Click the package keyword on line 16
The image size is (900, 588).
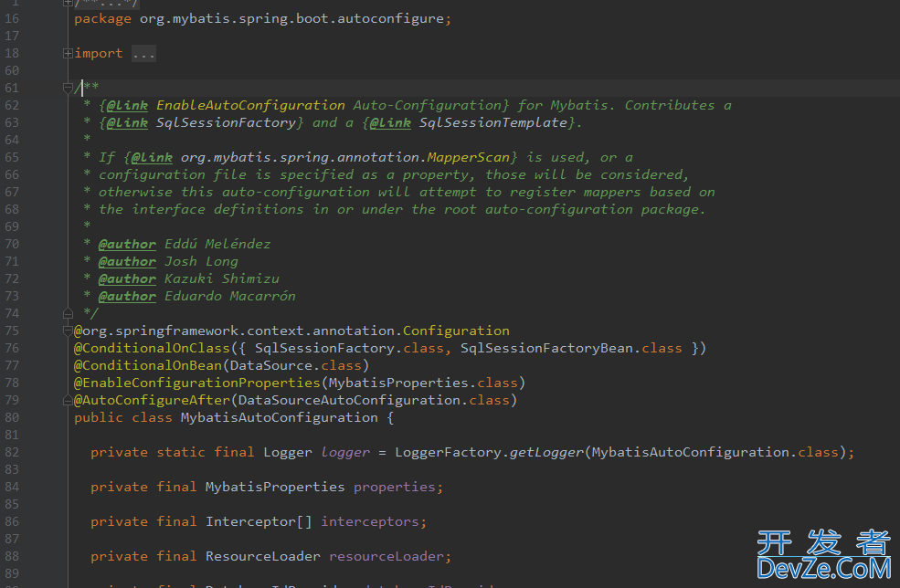coord(102,19)
